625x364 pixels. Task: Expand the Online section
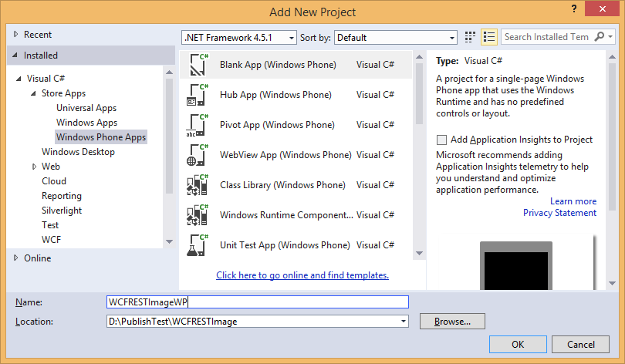pyautogui.click(x=15, y=258)
